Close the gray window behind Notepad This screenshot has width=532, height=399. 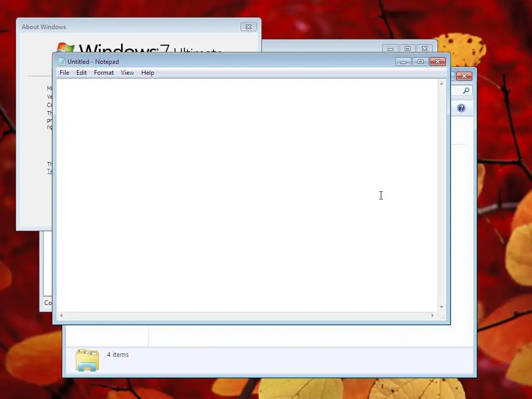tap(424, 49)
